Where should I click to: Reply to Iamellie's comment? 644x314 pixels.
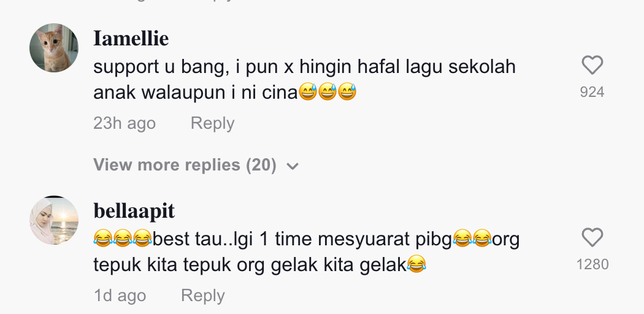pyautogui.click(x=212, y=123)
